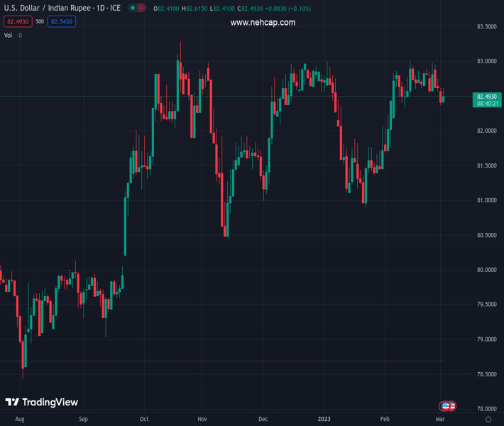This screenshot has width=504, height=426.
Task: Click the pink data mode icon
Action: 141,9
